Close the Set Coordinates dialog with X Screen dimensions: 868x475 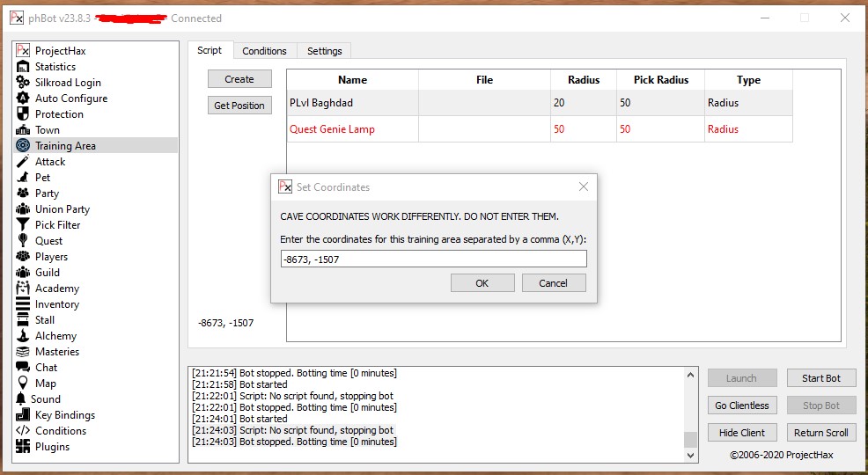point(583,186)
